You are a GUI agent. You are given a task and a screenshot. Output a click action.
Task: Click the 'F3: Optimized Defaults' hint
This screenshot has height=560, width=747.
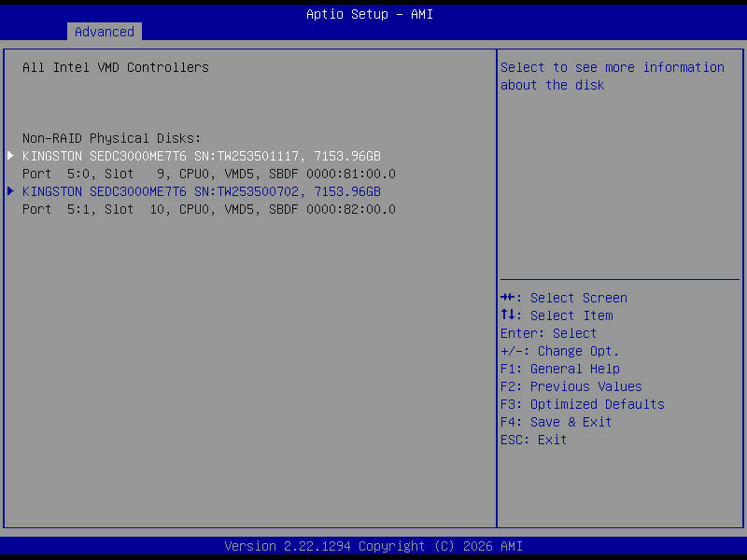pyautogui.click(x=582, y=404)
